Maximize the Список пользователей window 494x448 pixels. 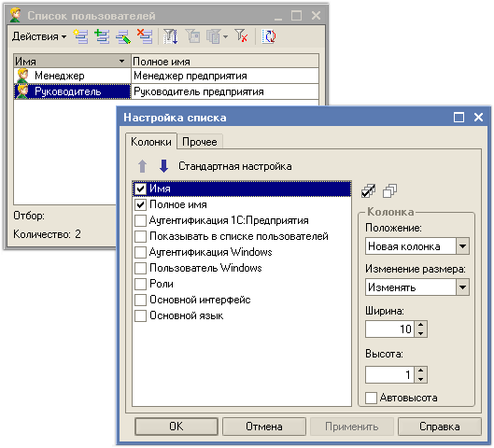(x=296, y=16)
